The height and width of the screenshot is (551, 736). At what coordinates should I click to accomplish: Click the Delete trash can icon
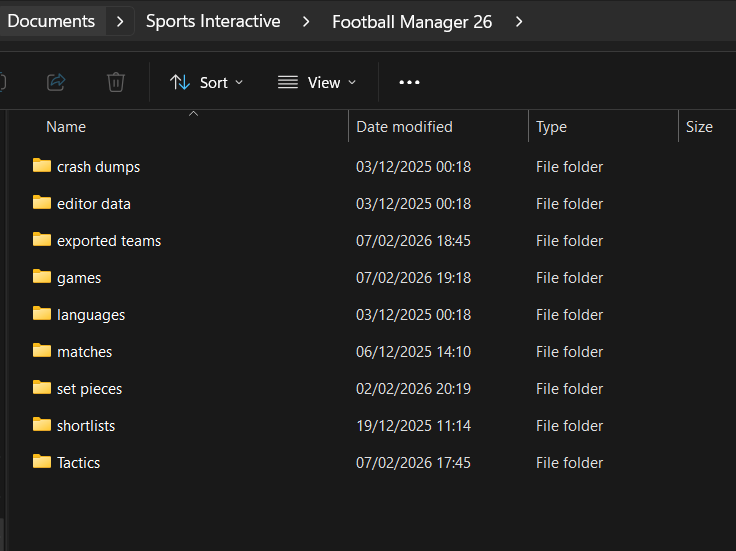coord(116,82)
